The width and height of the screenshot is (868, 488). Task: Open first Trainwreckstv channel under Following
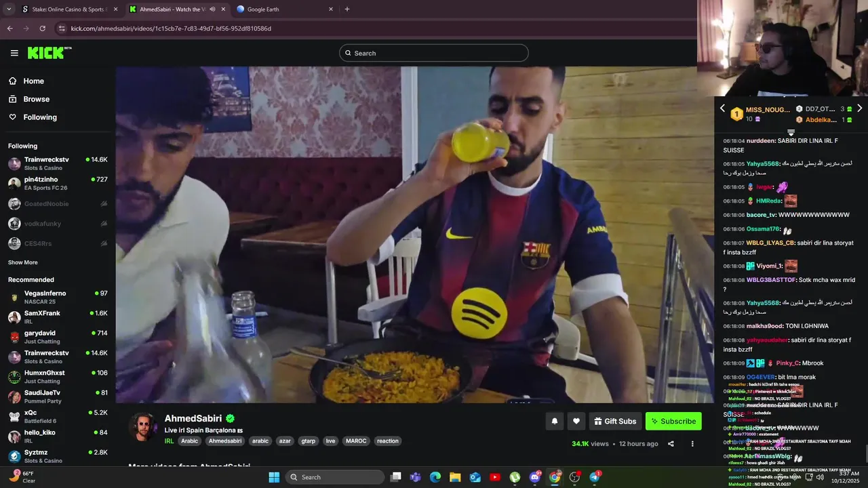[x=58, y=163]
